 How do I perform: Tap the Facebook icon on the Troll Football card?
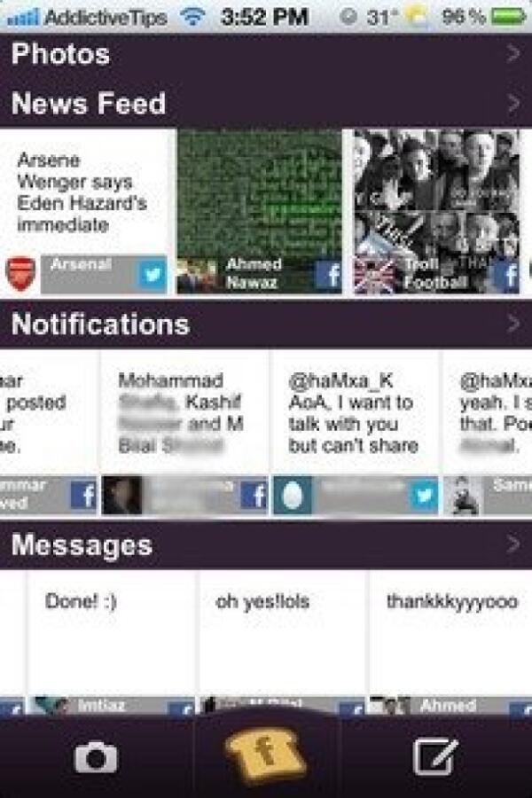(x=507, y=276)
